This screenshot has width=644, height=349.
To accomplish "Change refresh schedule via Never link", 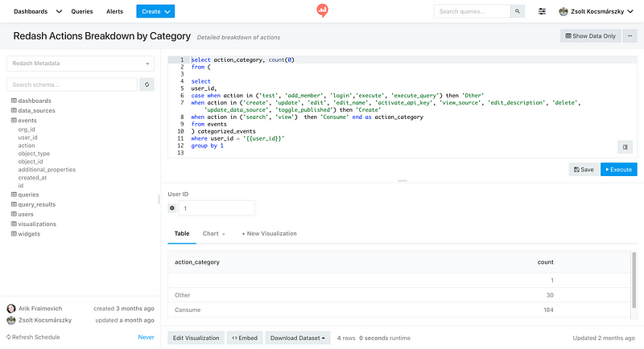I will click(147, 337).
